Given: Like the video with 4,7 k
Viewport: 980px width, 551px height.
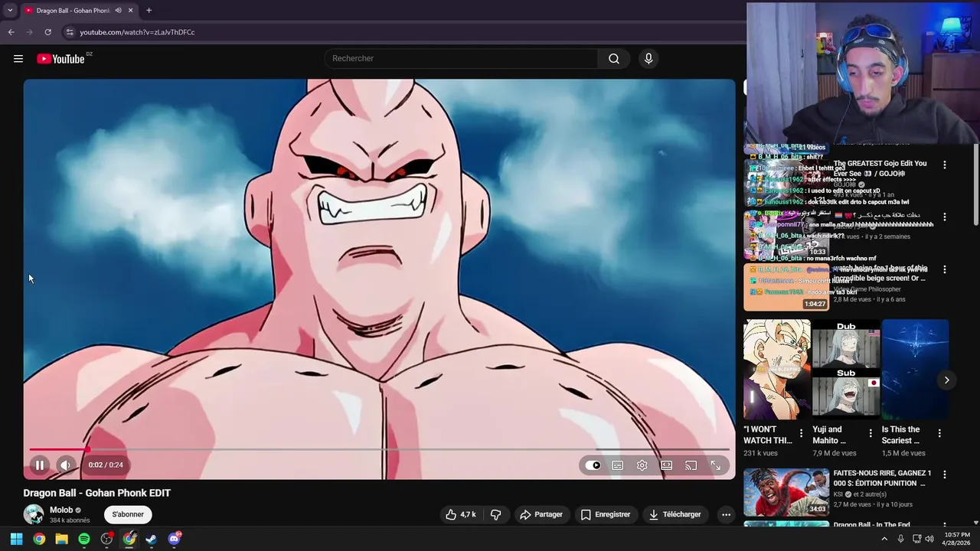Looking at the screenshot, I should click(x=461, y=514).
